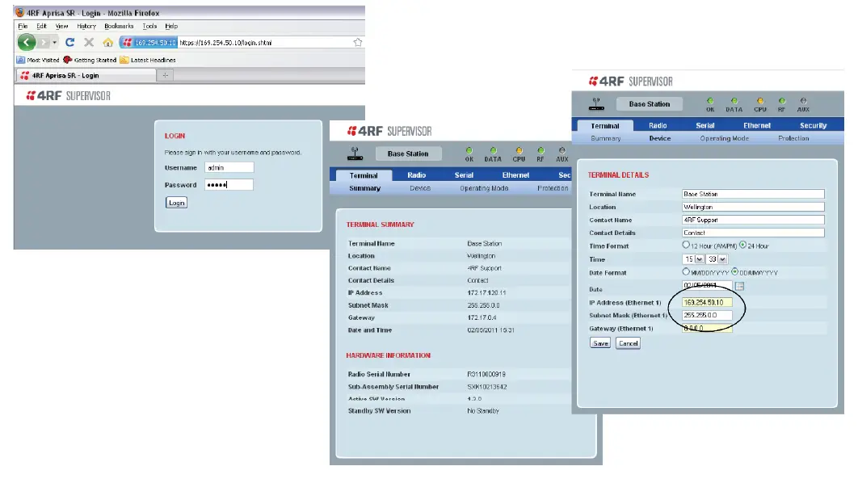Click the Login button

[176, 203]
